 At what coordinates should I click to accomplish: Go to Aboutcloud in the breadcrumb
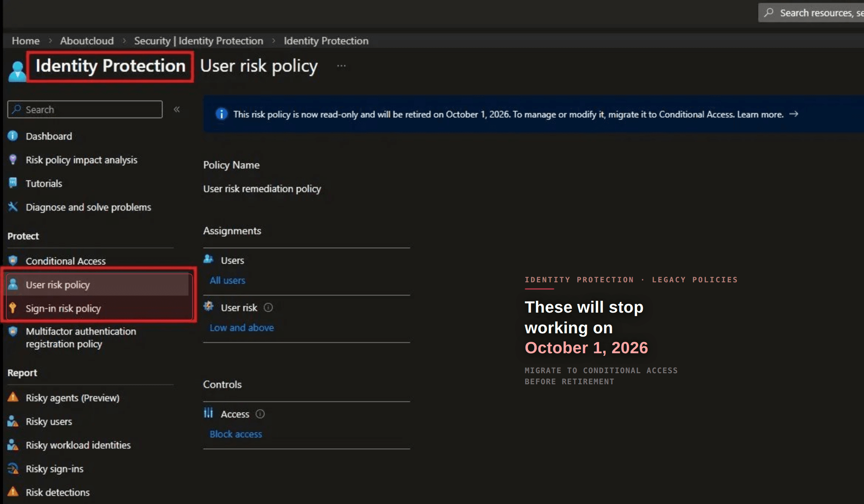[87, 41]
